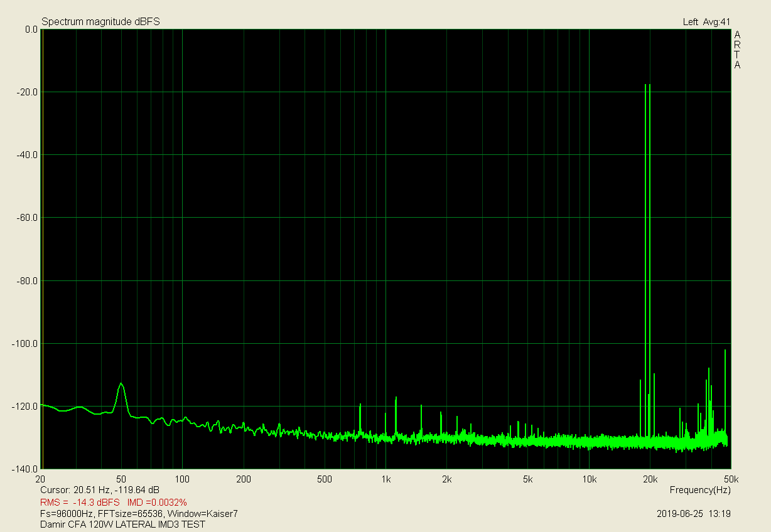
Task: Click the '1k' frequency axis label
Action: point(385,479)
